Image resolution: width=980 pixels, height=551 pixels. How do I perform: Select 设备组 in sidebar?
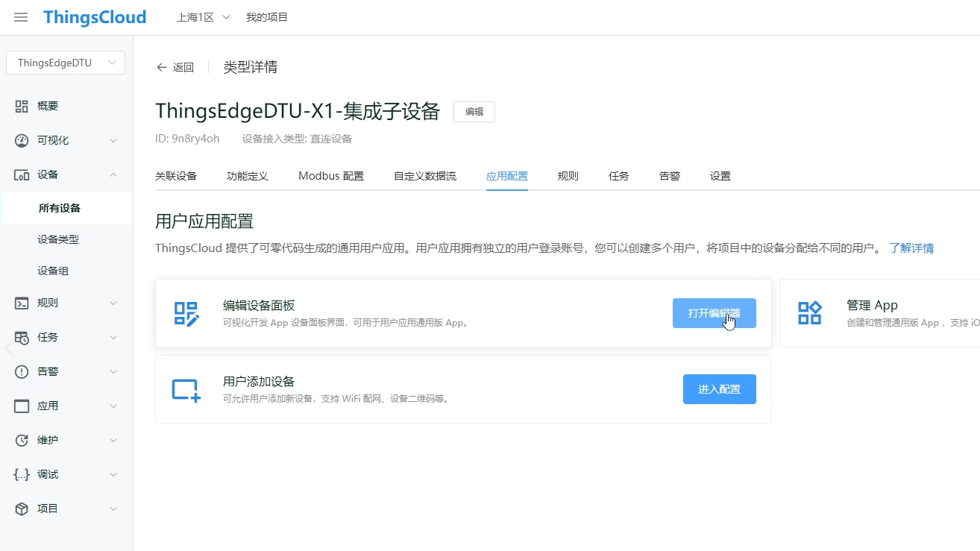tap(66, 271)
